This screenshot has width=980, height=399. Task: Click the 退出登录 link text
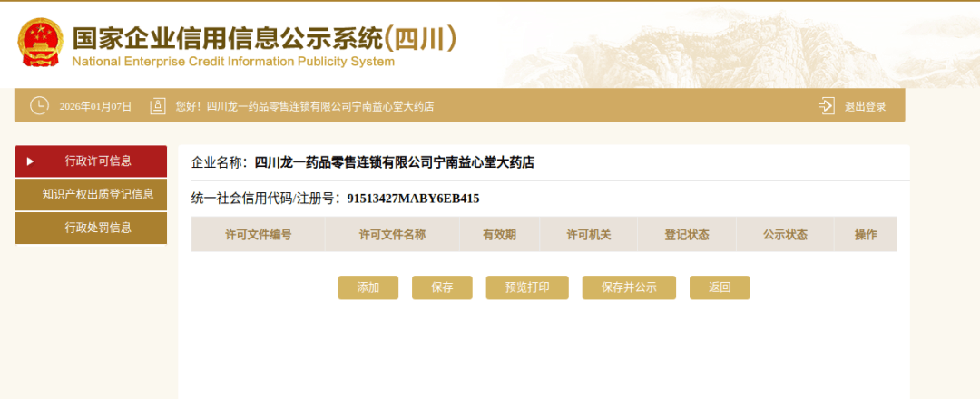point(865,106)
